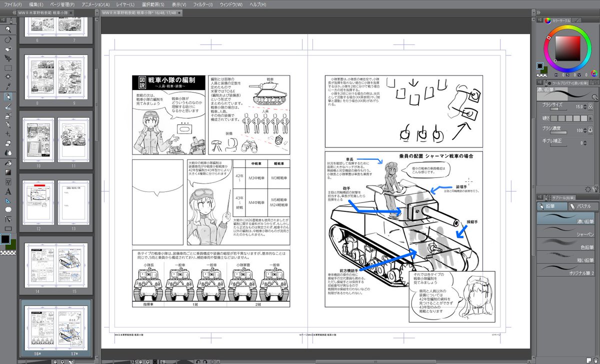This screenshot has height=364, width=600.
Task: Click brush size slider bar
Action: 558,109
